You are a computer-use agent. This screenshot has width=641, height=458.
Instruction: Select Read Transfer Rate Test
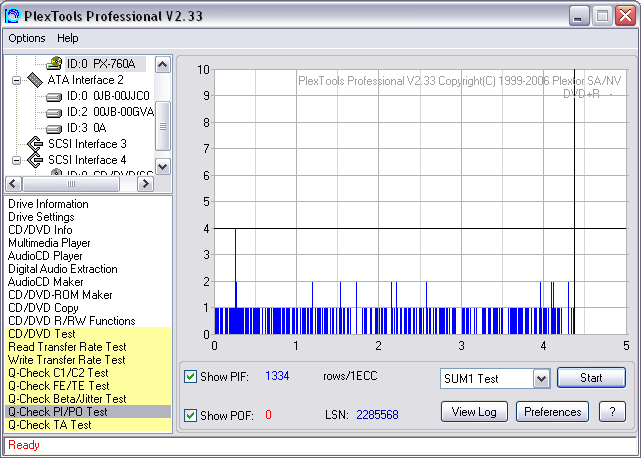point(88,347)
